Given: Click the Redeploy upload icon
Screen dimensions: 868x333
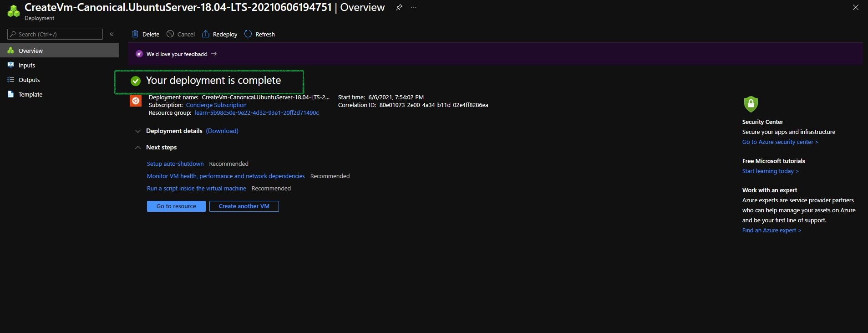Looking at the screenshot, I should click(206, 34).
